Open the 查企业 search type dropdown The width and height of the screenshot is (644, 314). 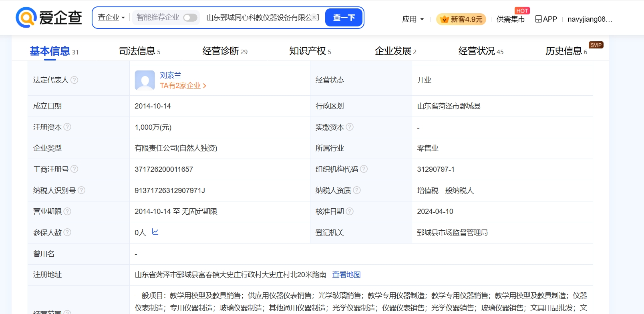point(111,18)
